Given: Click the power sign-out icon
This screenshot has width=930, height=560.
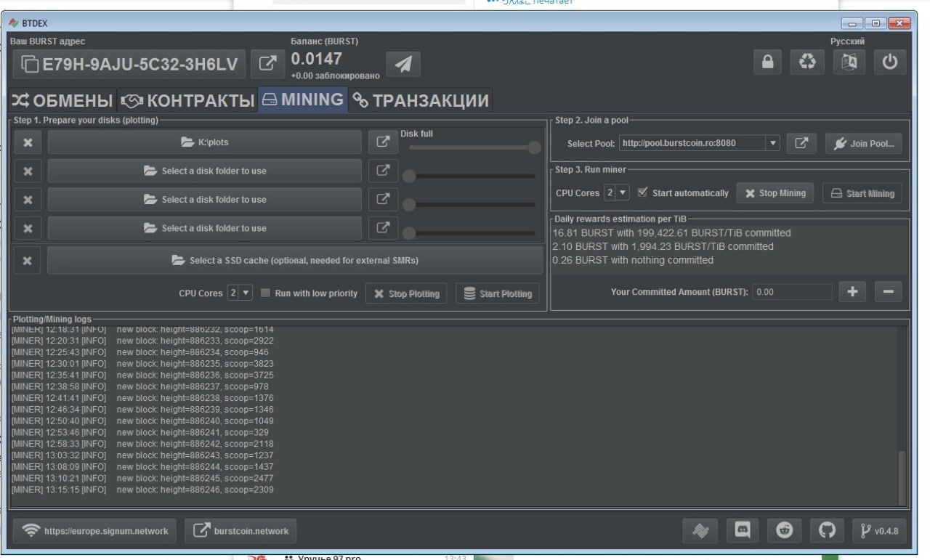Looking at the screenshot, I should pos(890,62).
